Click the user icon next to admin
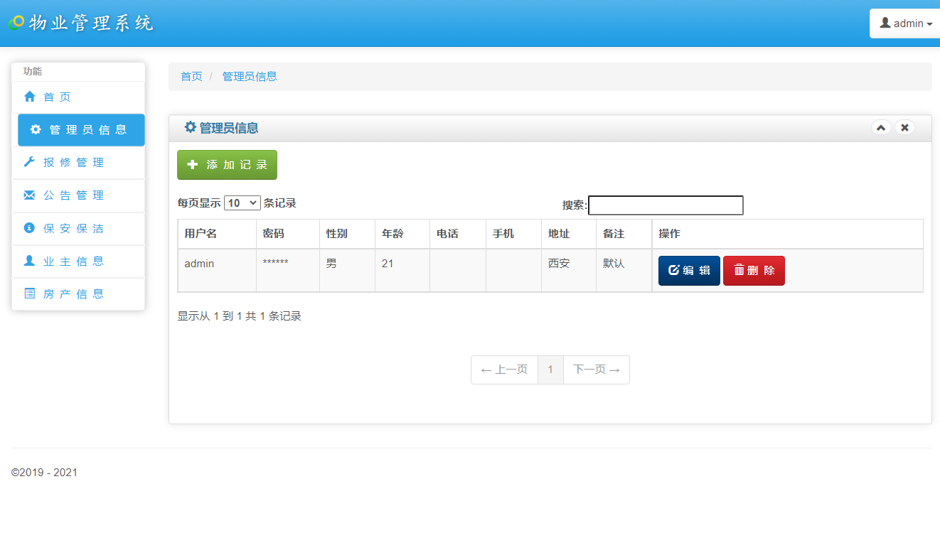This screenshot has width=940, height=560. pos(884,23)
